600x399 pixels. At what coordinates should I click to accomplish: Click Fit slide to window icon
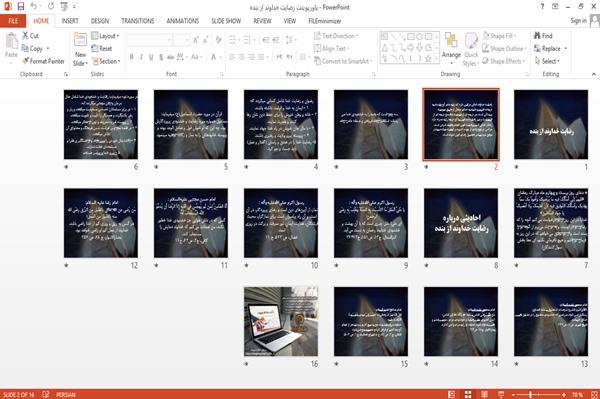pos(594,394)
